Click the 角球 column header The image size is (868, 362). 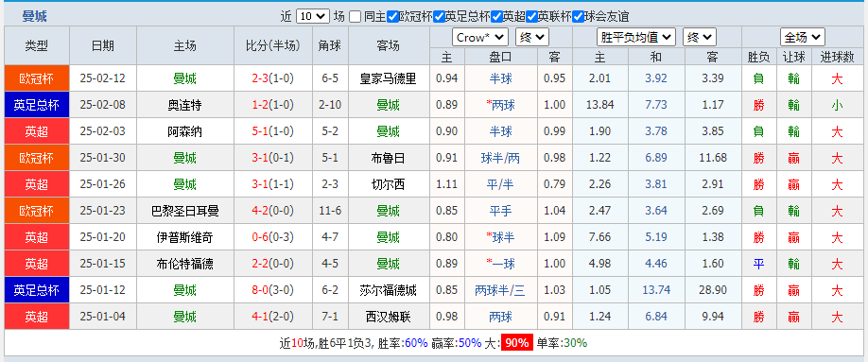330,45
